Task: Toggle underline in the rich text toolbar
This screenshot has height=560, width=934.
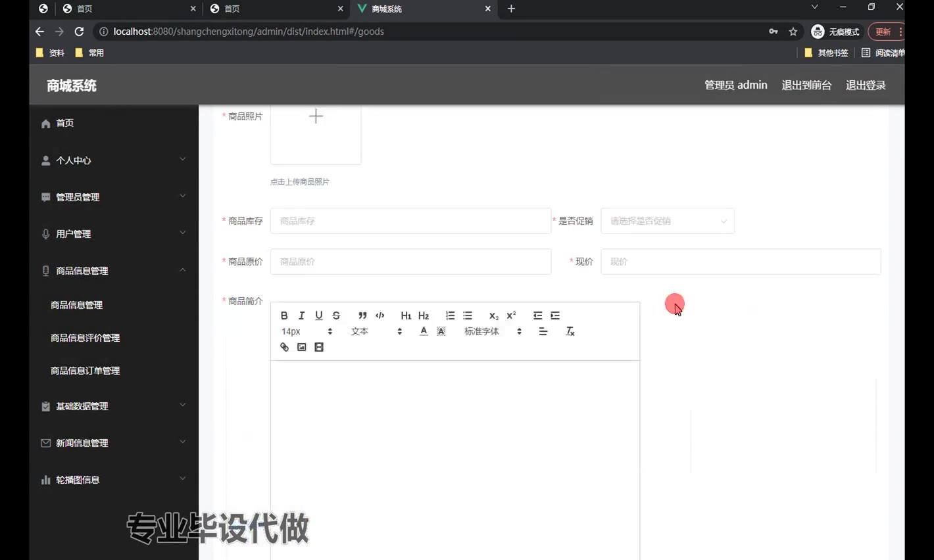Action: (319, 315)
